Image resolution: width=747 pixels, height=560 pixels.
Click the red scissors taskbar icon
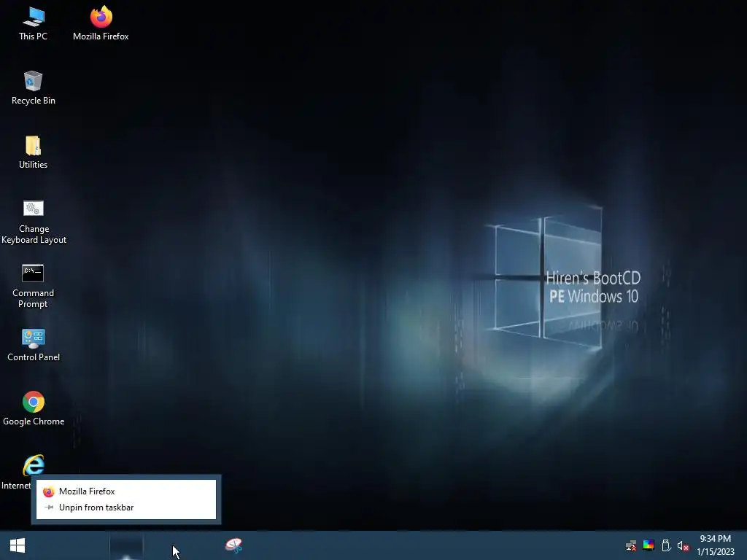(234, 545)
